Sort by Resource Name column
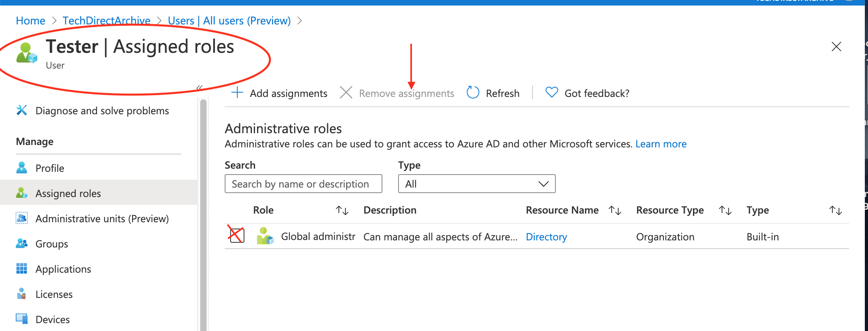The image size is (868, 331). (x=615, y=210)
